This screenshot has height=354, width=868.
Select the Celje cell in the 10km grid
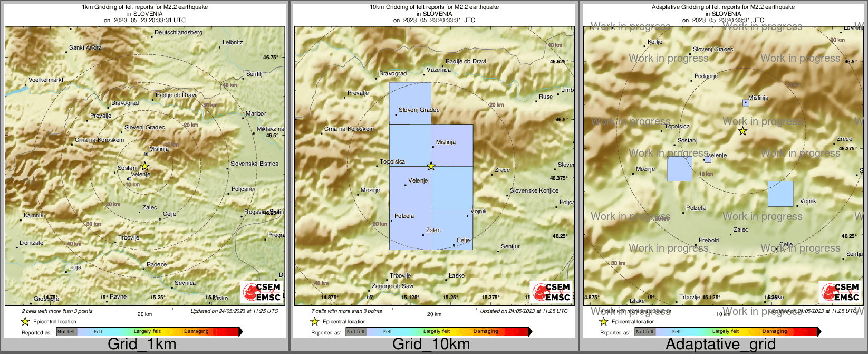pos(452,229)
